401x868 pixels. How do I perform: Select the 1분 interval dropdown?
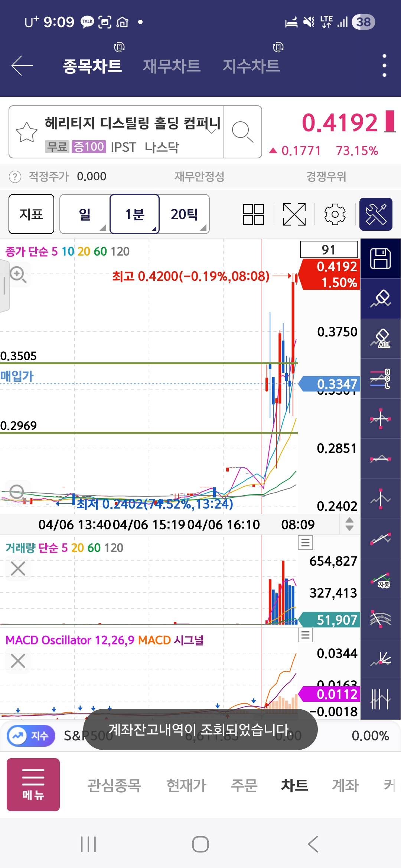click(135, 214)
